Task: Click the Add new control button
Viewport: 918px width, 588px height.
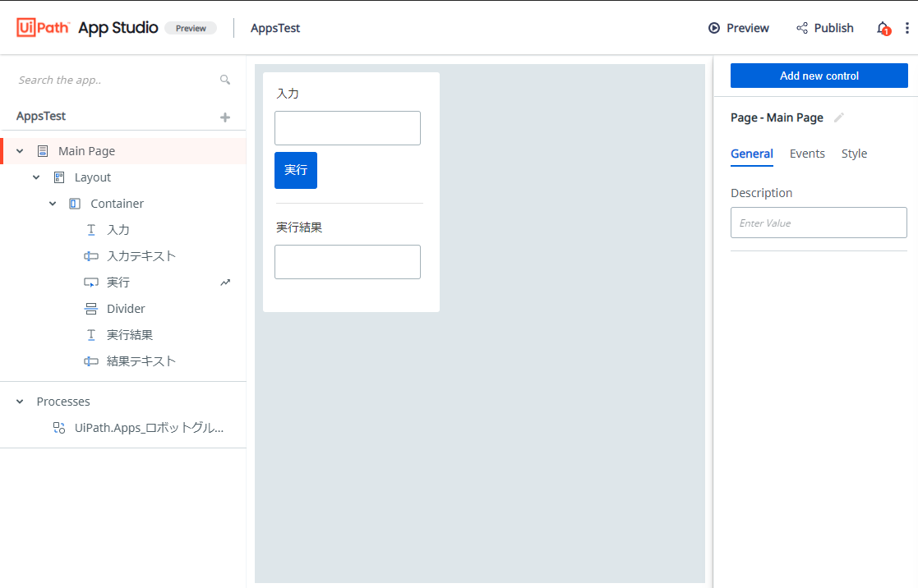Action: pos(819,76)
